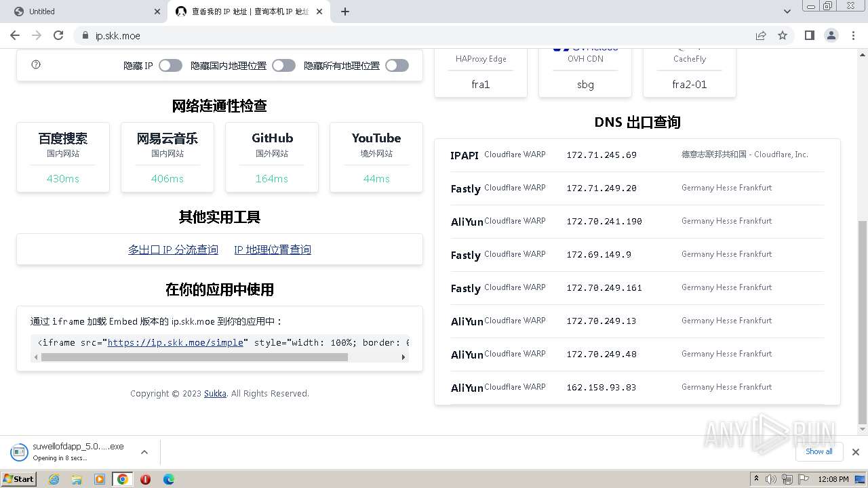Open the https://ip.skk.moe/simple link
Viewport: 868px width, 488px height.
point(175,342)
